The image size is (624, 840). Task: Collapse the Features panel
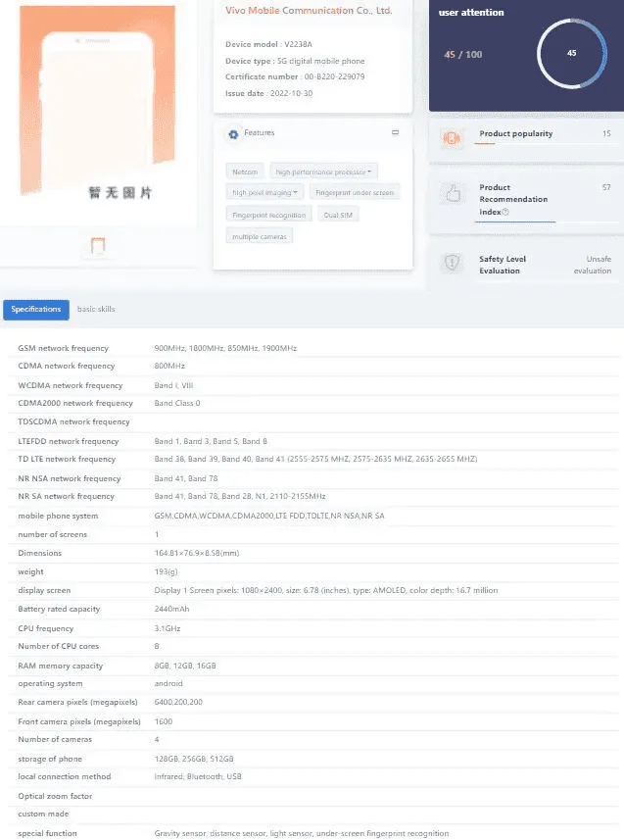tap(395, 132)
